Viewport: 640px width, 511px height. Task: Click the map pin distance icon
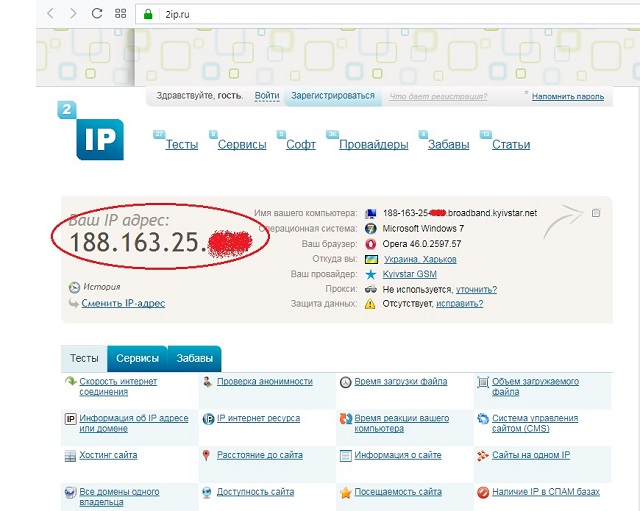(x=207, y=455)
